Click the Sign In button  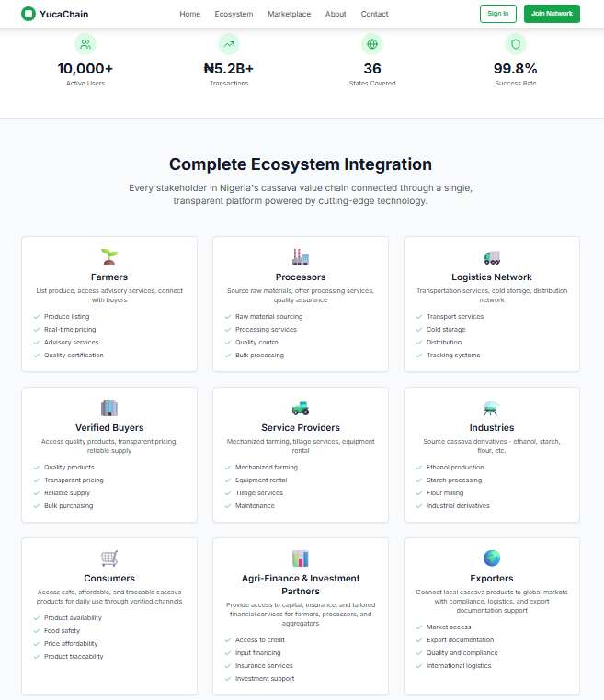pyautogui.click(x=498, y=14)
